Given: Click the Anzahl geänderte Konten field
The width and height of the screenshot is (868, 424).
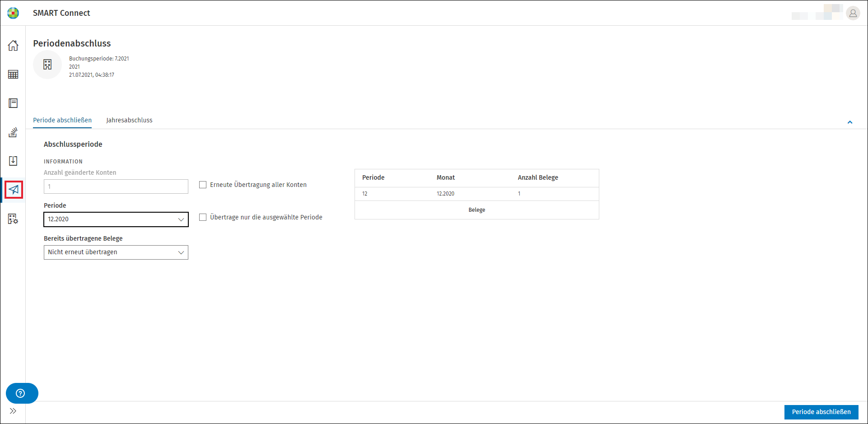Looking at the screenshot, I should pyautogui.click(x=116, y=186).
